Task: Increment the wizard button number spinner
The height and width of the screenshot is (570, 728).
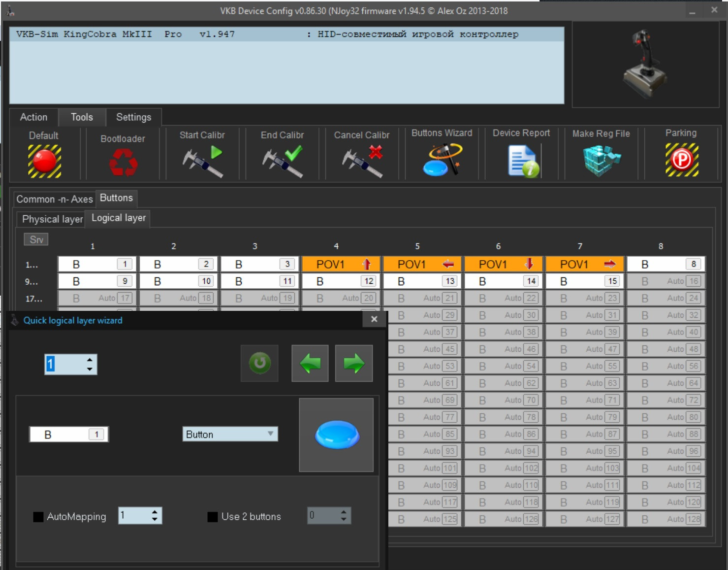Action: coord(90,360)
